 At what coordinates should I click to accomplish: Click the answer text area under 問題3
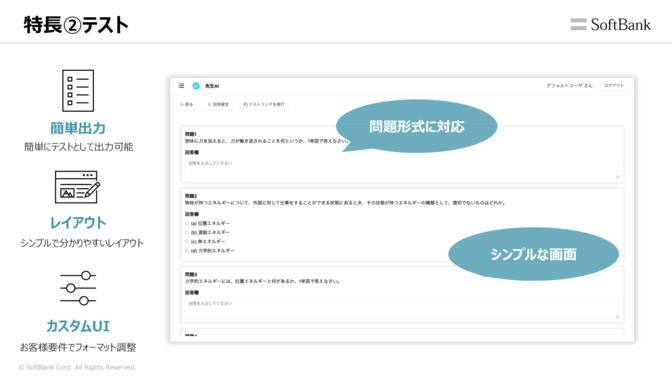[402, 309]
